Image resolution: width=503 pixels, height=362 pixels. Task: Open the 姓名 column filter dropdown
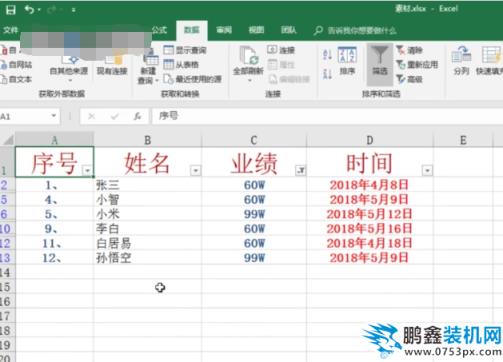(196, 171)
